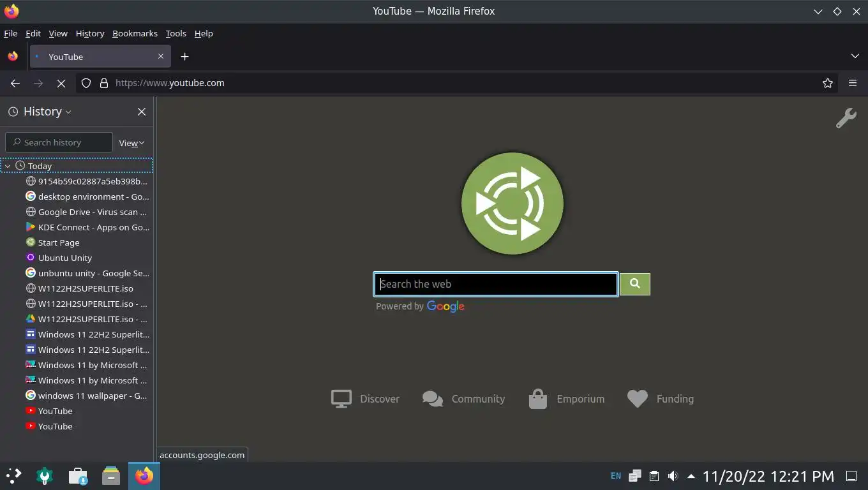Click the green search magnifier button
868x490 pixels.
(x=635, y=284)
